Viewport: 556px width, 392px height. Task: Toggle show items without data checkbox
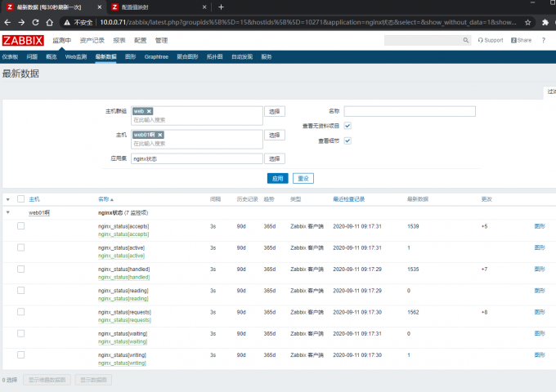coord(347,126)
